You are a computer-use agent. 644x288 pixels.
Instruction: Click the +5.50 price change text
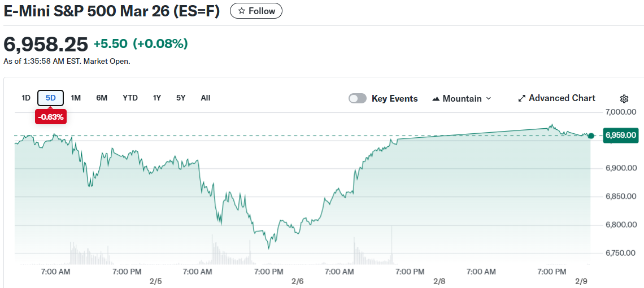(x=111, y=43)
